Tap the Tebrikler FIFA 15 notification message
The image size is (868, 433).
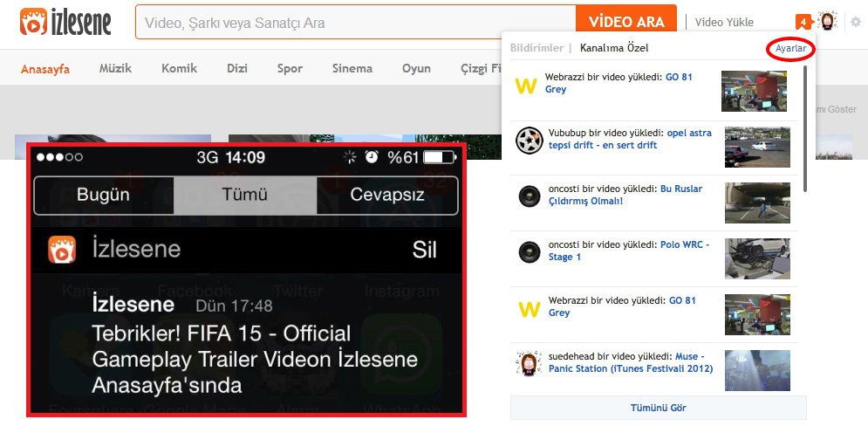(x=255, y=359)
